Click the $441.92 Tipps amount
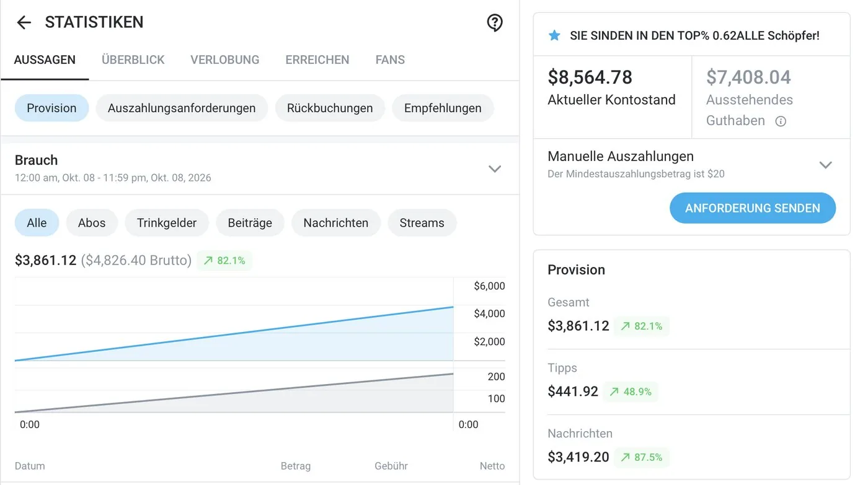868x485 pixels. click(x=573, y=392)
